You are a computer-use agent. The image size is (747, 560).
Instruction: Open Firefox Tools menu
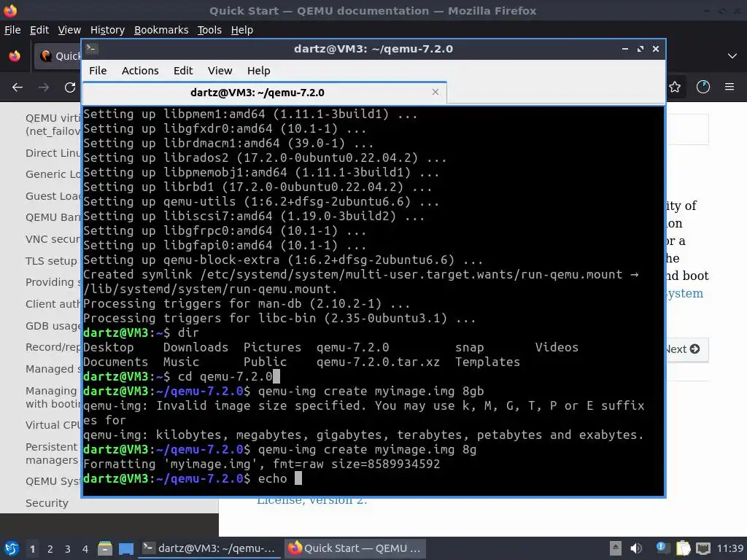(209, 30)
